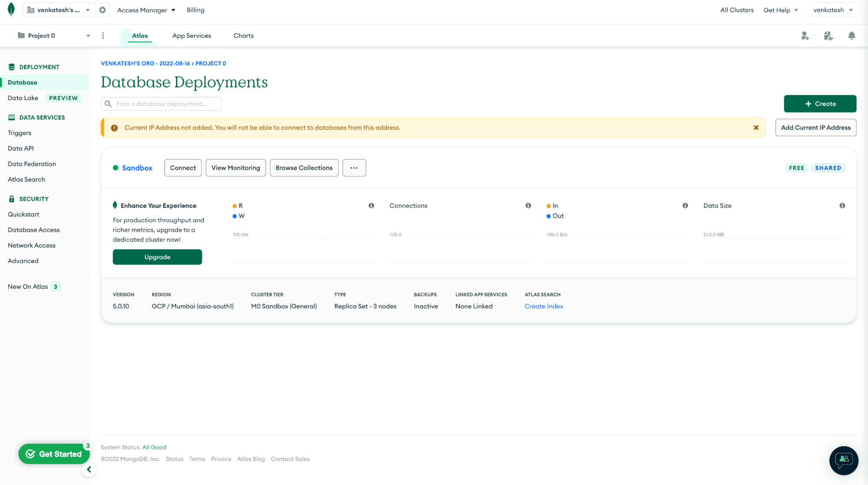Screen dimensions: 868x485
Task: Click Browse Collections button
Action: pyautogui.click(x=304, y=168)
